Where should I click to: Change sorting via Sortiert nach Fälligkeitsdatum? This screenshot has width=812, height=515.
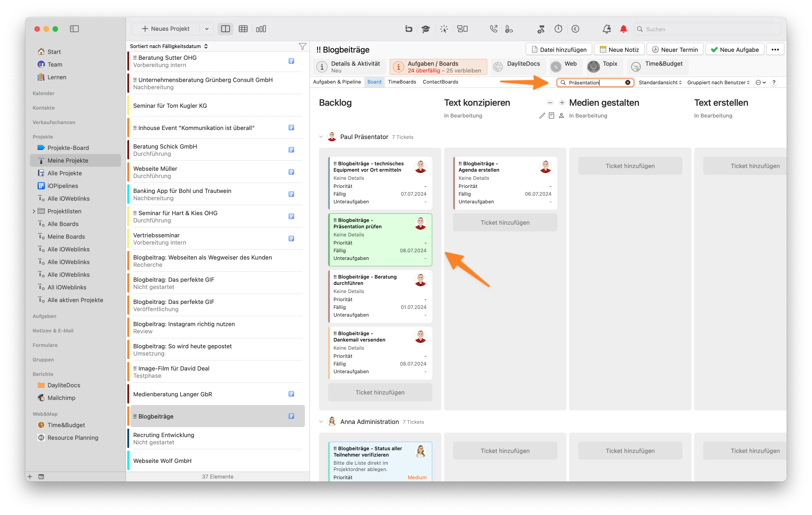pos(169,46)
